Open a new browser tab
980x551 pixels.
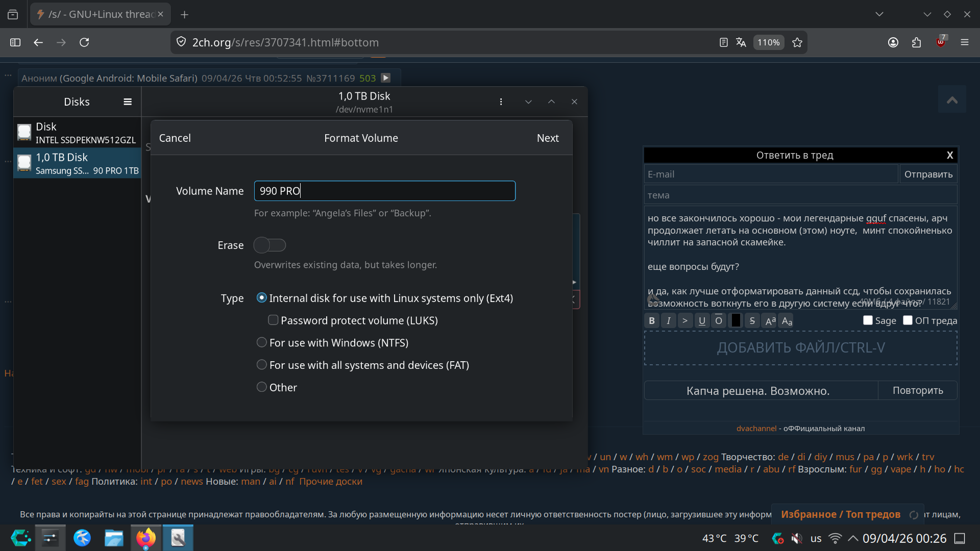[185, 14]
